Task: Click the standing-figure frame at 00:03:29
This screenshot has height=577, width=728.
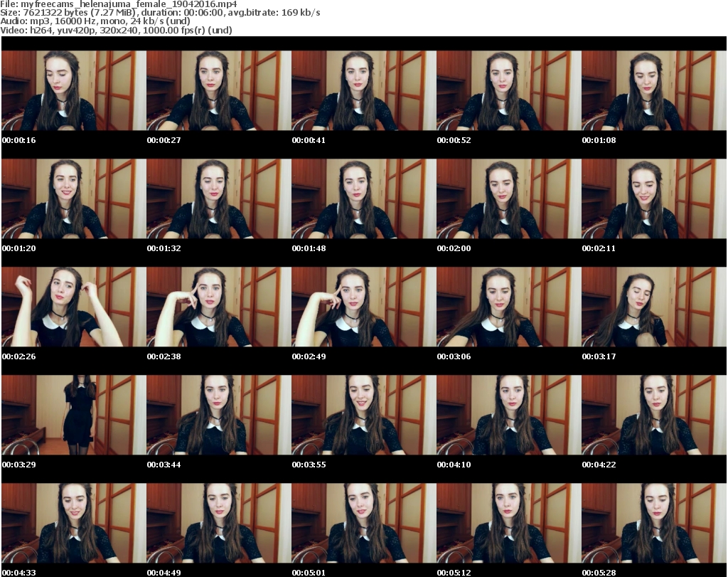Action: (74, 415)
